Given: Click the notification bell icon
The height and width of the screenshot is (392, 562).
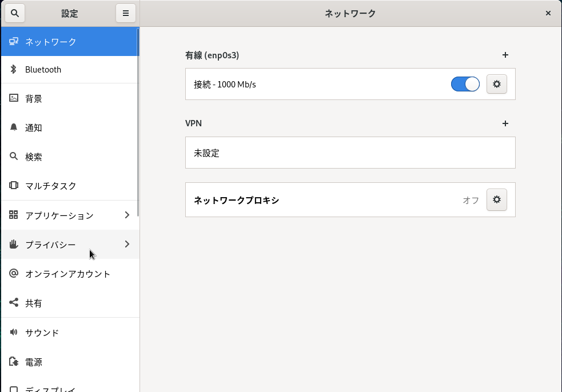Looking at the screenshot, I should [14, 127].
